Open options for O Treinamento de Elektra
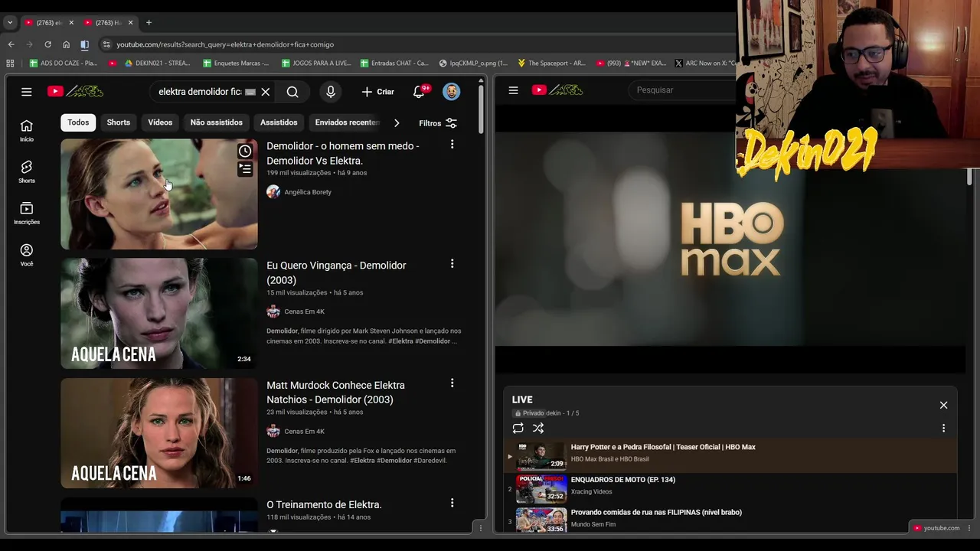The image size is (980, 551). coord(452,503)
